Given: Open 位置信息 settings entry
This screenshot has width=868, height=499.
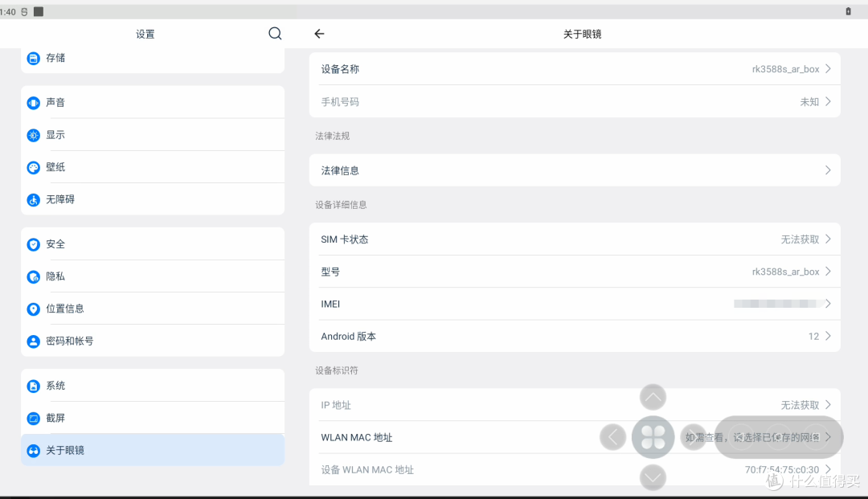Looking at the screenshot, I should [x=153, y=309].
